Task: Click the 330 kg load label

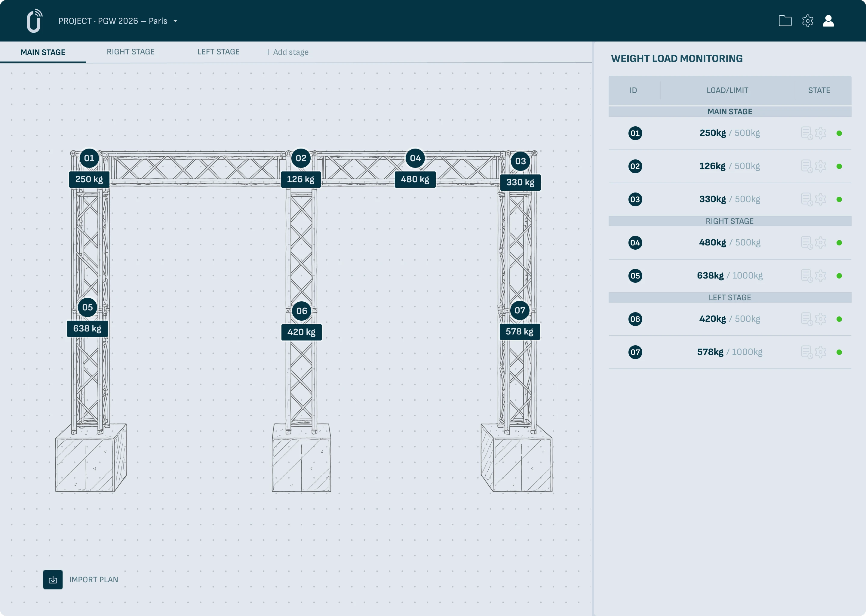Action: point(521,183)
